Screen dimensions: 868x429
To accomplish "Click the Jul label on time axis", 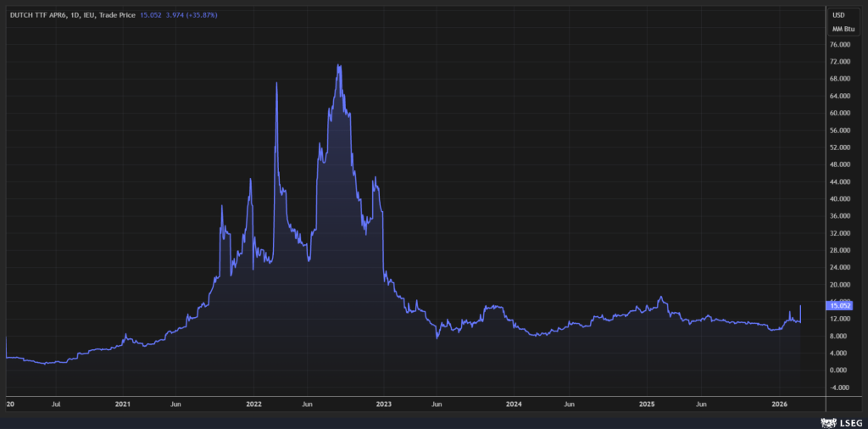I will pyautogui.click(x=57, y=404).
